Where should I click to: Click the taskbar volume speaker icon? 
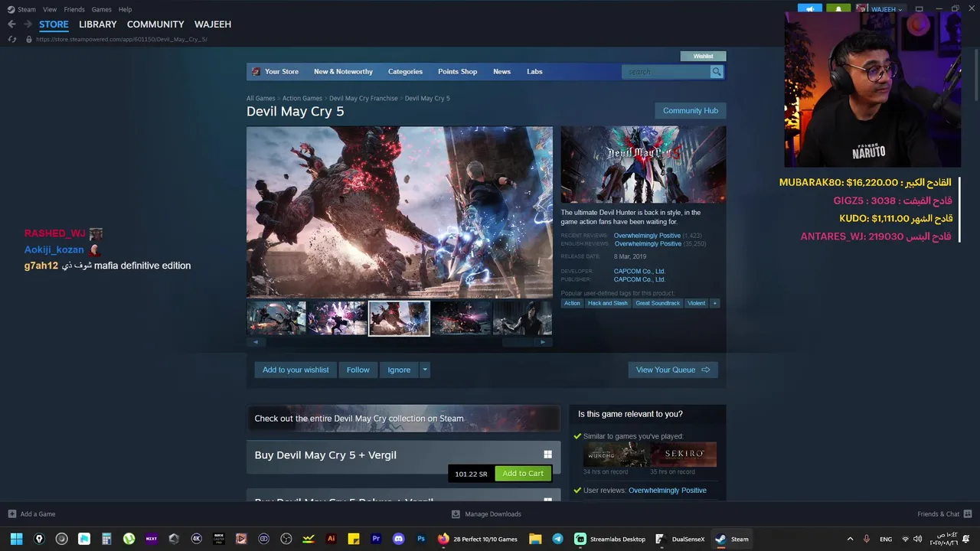[917, 539]
